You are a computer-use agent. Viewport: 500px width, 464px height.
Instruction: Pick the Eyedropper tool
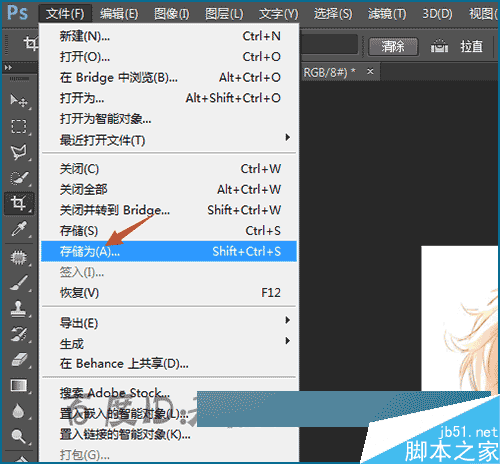19,229
